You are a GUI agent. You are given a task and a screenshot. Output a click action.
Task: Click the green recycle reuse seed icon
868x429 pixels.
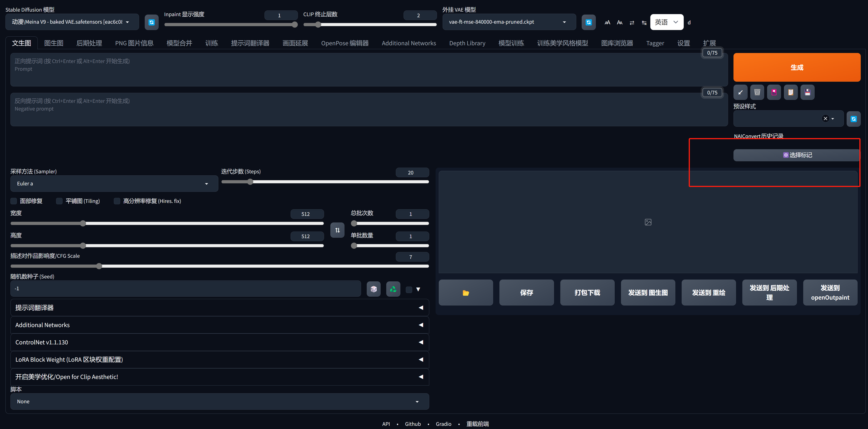click(x=393, y=289)
